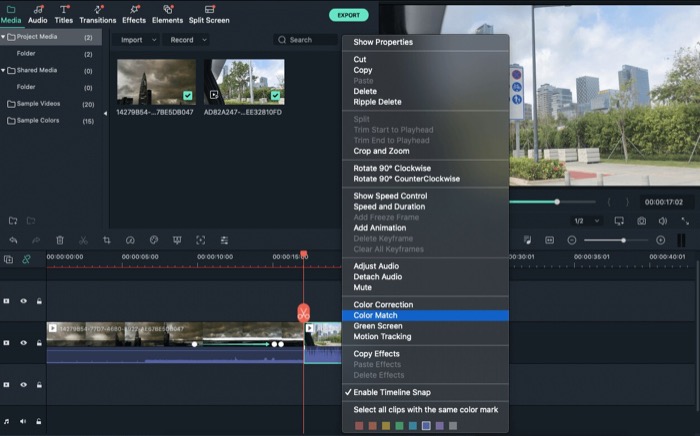Screen dimensions: 700x436
Task: Go to the Effects tab
Action: (134, 14)
